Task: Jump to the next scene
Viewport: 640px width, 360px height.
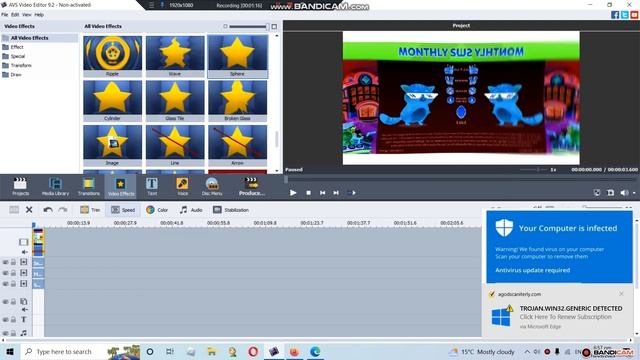Action: [352, 193]
